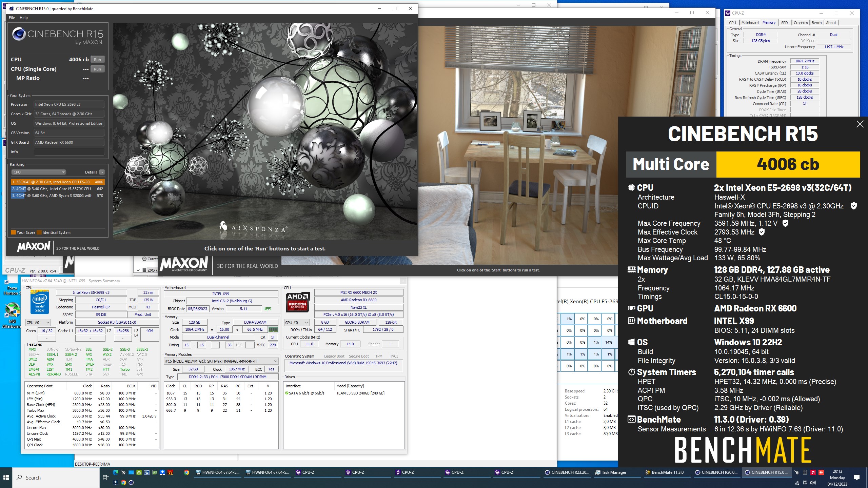Select the 4C/4T AMD Ryzen 3 3200G ranking row

[x=58, y=196]
